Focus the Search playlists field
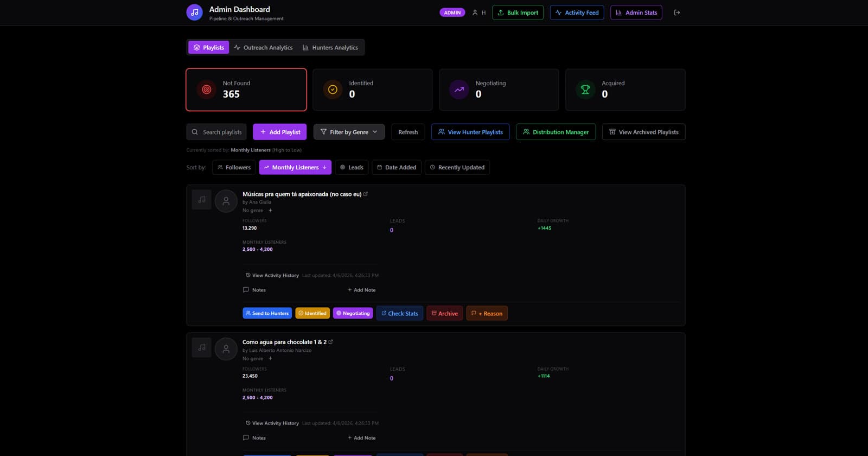 click(216, 132)
